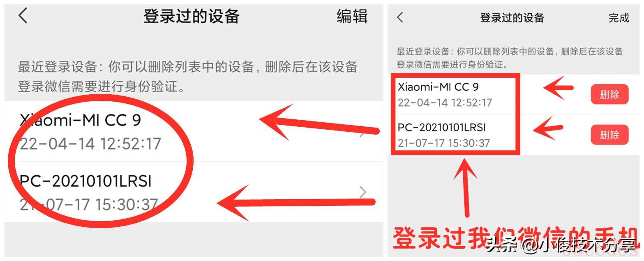Tap the back arrow beside the 编辑 screen title
The image size is (644, 261).
coord(23,16)
